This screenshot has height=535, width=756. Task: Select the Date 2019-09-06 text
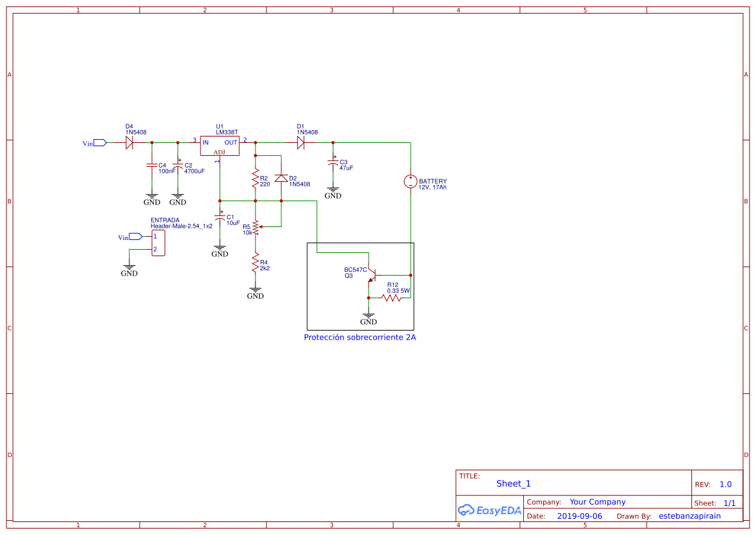[579, 516]
